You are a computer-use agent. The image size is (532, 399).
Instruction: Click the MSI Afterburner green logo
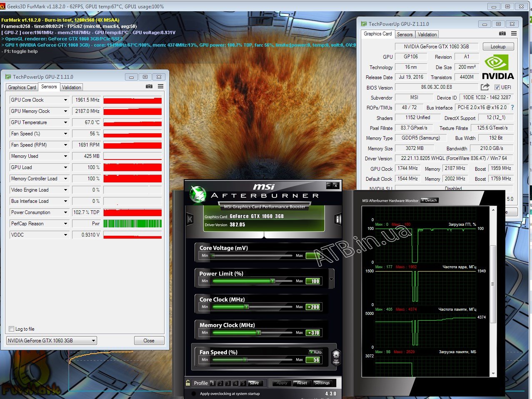198,194
